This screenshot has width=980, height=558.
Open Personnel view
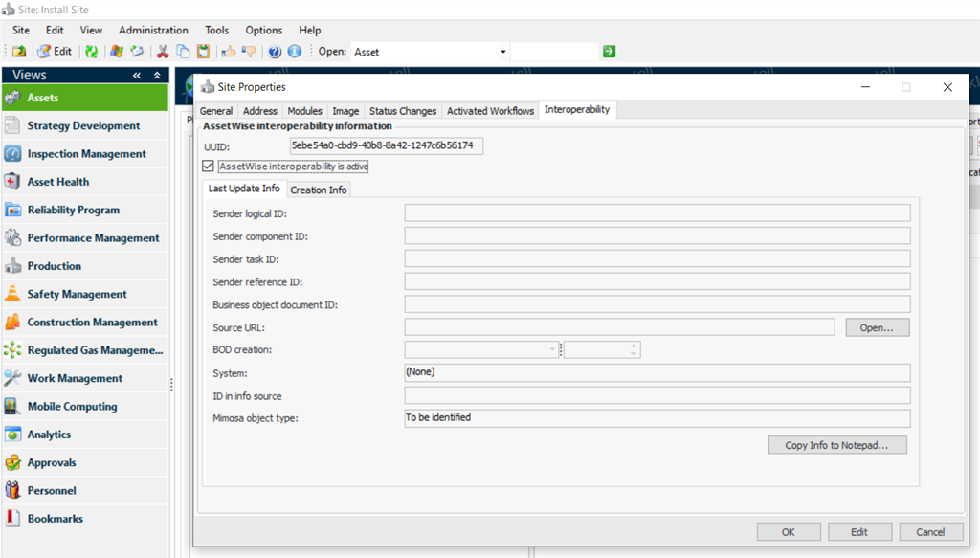85,491
